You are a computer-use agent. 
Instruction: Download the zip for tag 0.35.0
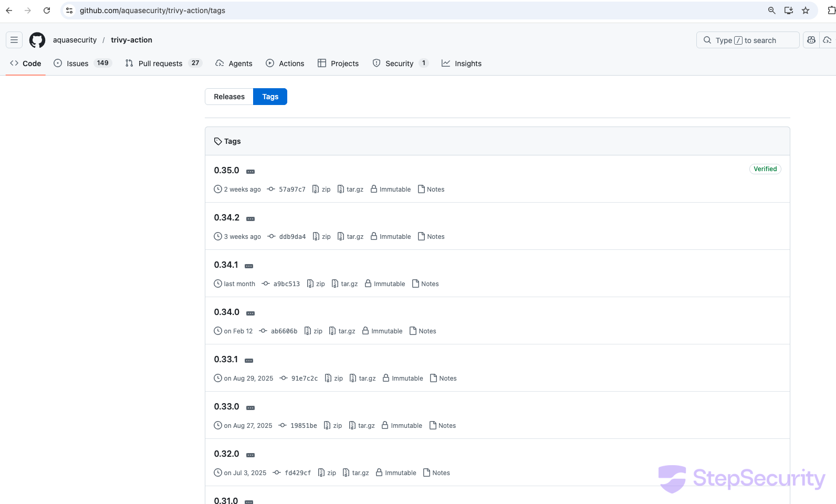(321, 190)
